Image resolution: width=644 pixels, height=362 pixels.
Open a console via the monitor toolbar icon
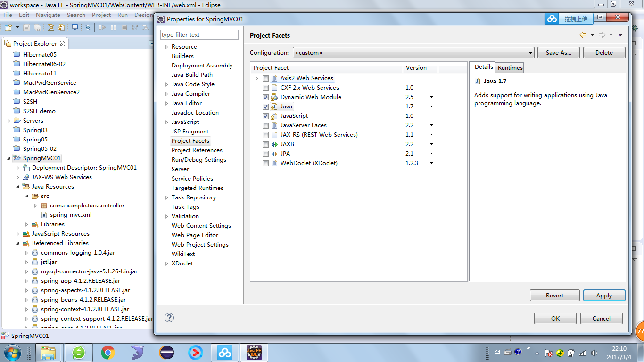[74, 27]
